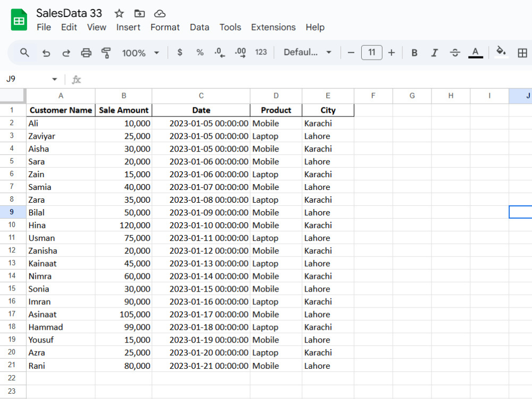Image resolution: width=532 pixels, height=399 pixels.
Task: Check the cloud save status icon
Action: point(160,14)
